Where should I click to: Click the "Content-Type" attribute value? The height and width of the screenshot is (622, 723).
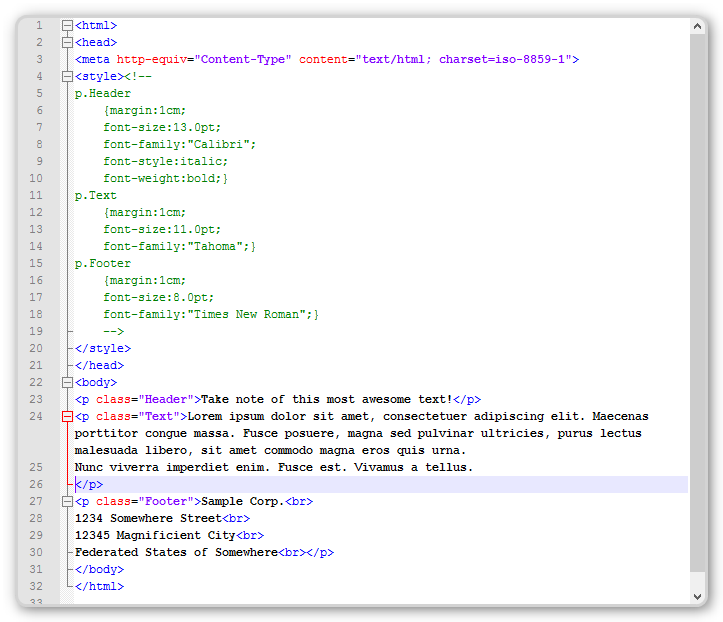243,59
